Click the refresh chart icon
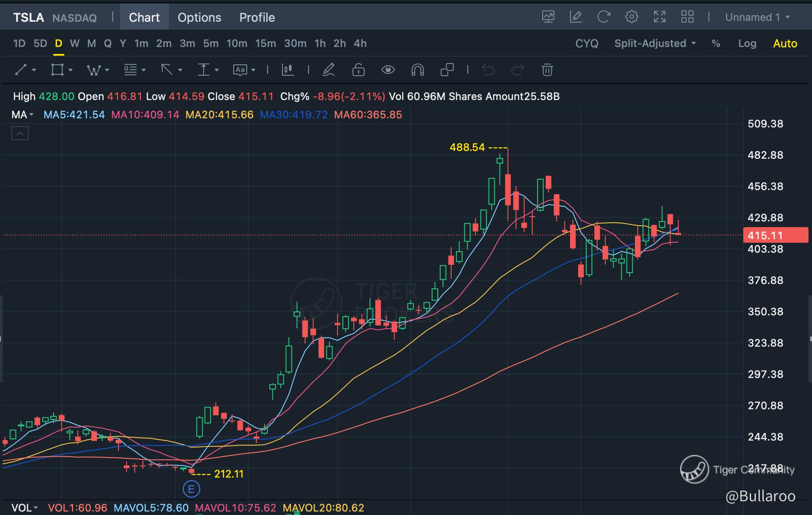Viewport: 812px width, 515px height. [x=604, y=17]
